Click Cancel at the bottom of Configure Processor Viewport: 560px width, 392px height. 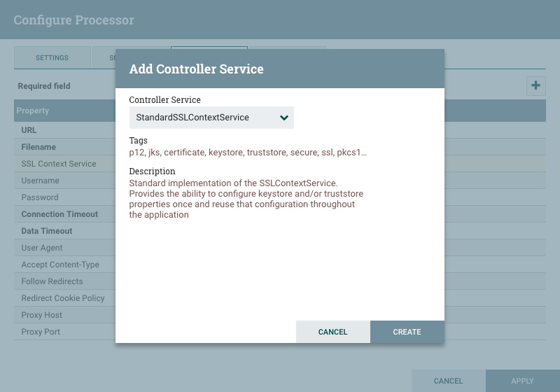(x=448, y=381)
